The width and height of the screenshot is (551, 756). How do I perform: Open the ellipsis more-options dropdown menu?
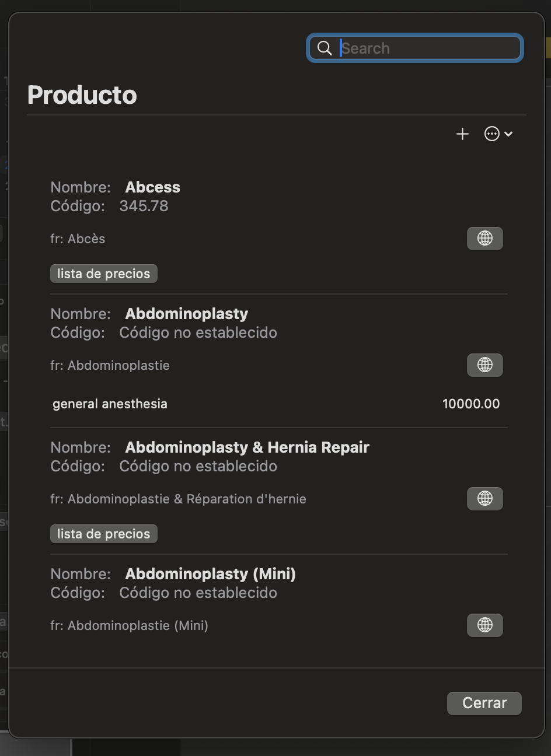pos(498,134)
